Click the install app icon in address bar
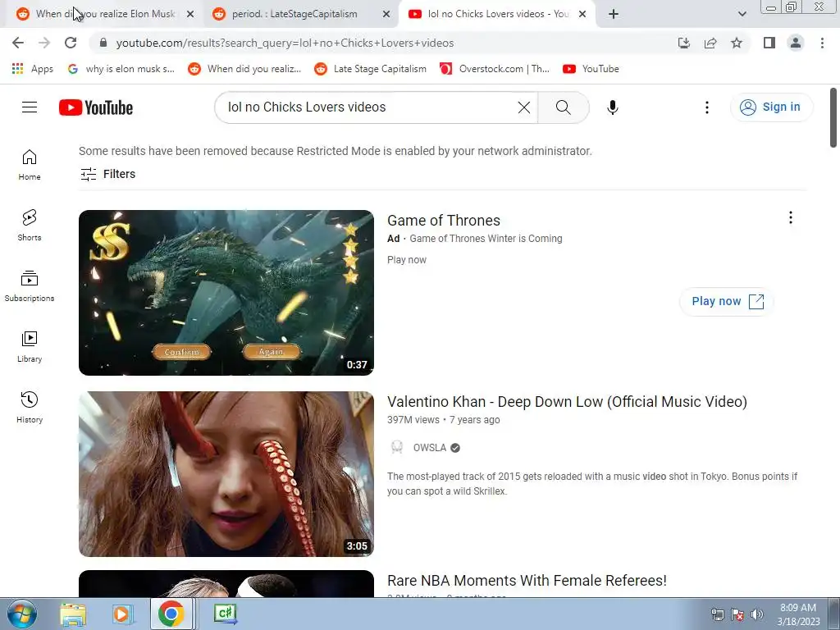Viewport: 840px width, 630px height. click(x=683, y=43)
